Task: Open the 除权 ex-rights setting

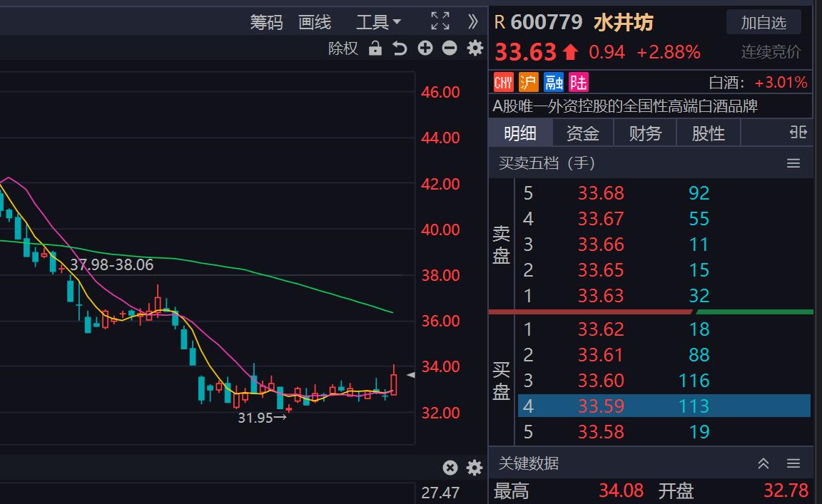Action: click(x=342, y=48)
